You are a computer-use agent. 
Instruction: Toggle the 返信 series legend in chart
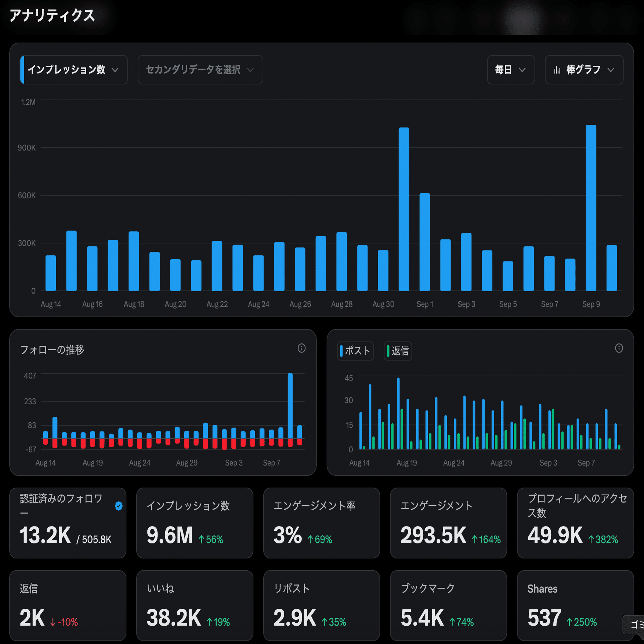click(398, 351)
